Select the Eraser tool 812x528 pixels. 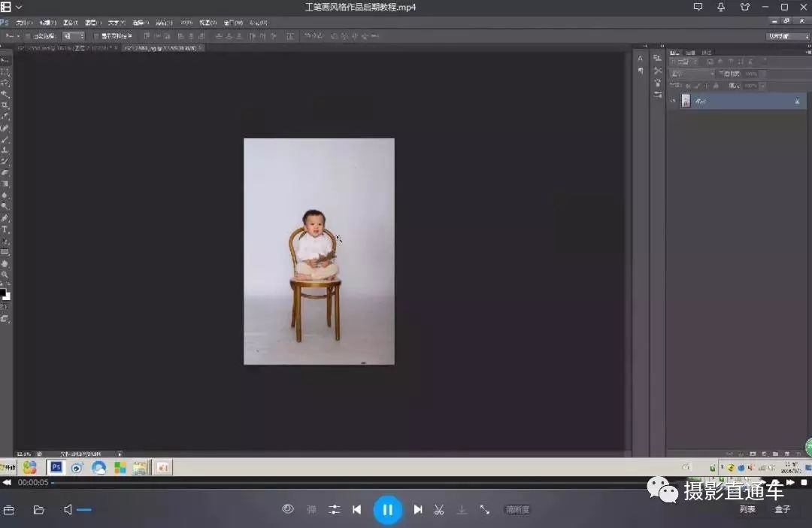click(x=5, y=172)
